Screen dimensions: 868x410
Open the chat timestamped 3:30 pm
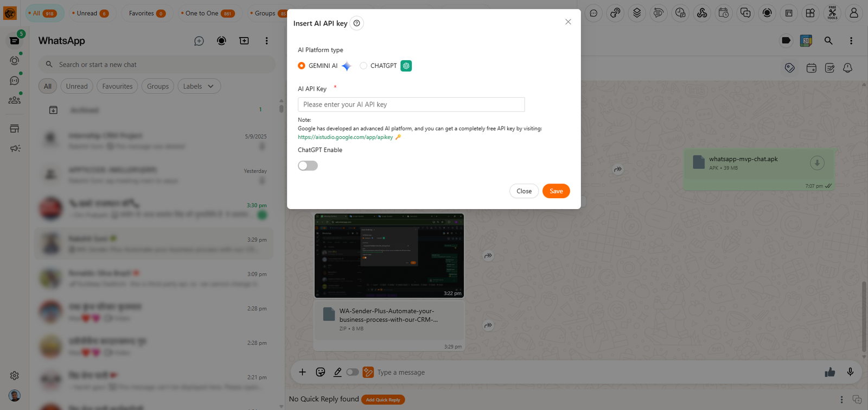coord(154,210)
